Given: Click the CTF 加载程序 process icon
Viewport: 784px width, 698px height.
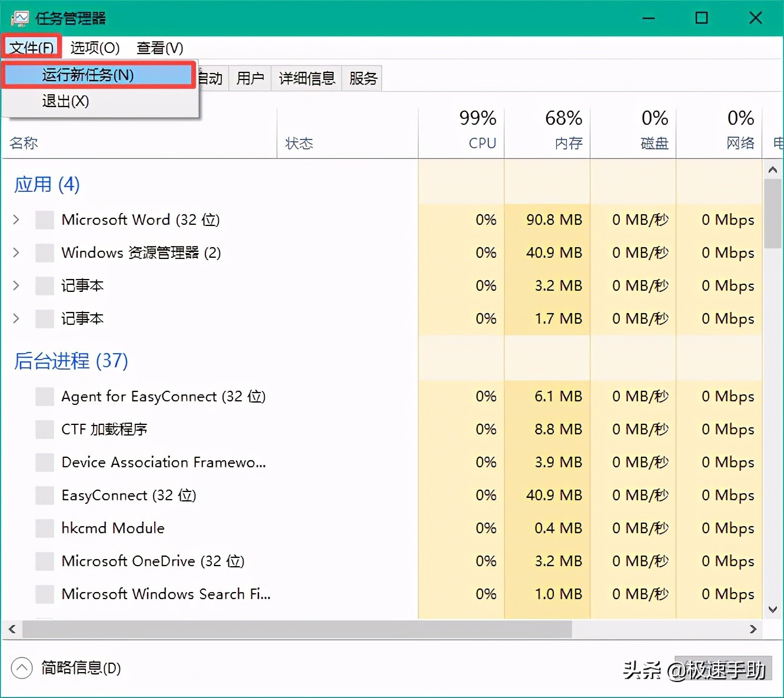Looking at the screenshot, I should click(x=45, y=429).
